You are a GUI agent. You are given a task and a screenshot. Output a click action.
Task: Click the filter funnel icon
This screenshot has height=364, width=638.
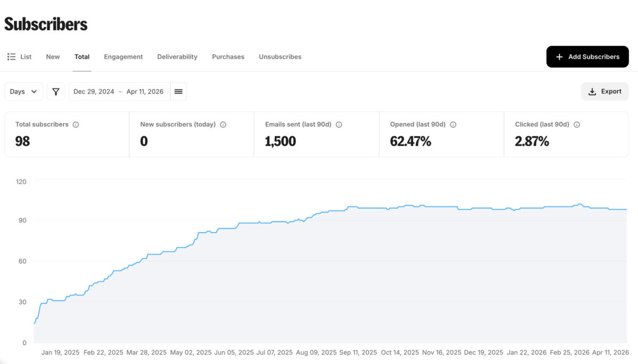56,91
